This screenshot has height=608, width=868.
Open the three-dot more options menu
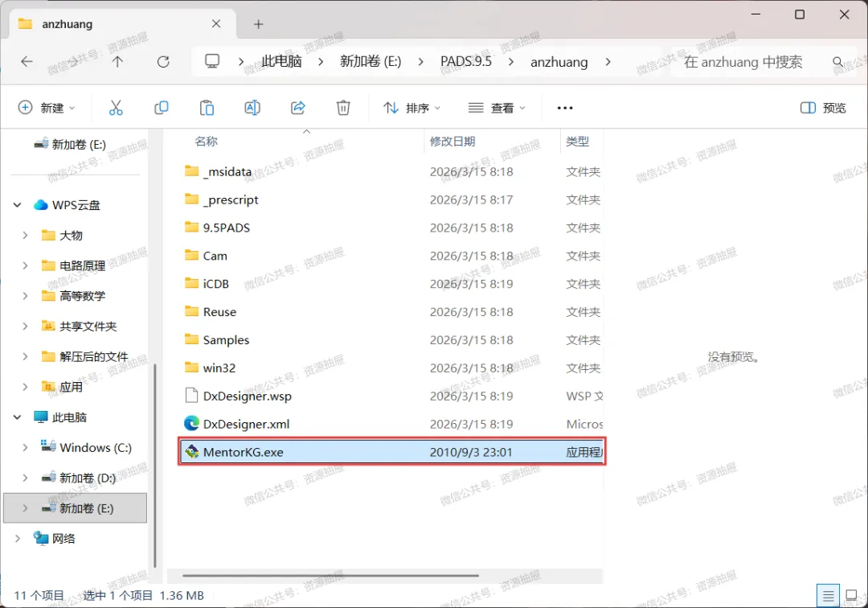pos(565,108)
